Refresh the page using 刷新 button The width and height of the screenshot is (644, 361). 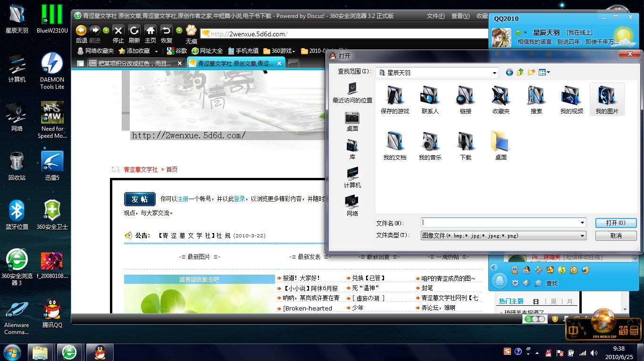point(134,34)
